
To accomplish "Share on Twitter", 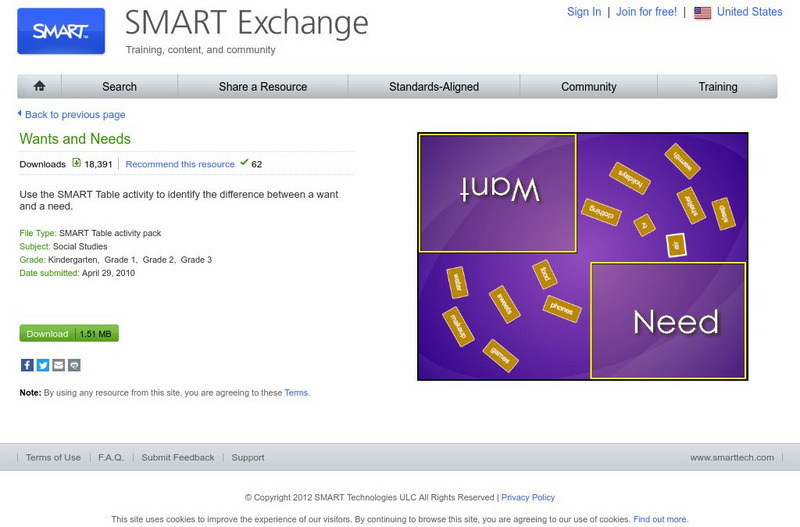I will (43, 365).
